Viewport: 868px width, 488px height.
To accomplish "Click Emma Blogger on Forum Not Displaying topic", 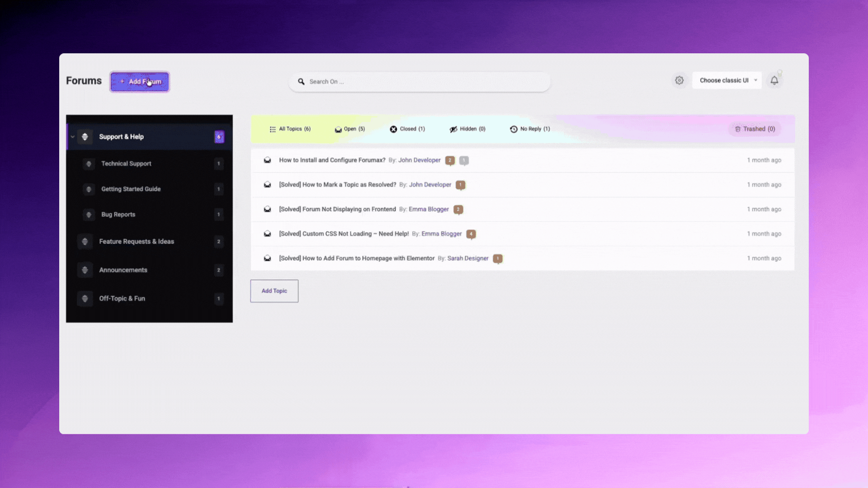I will 429,209.
